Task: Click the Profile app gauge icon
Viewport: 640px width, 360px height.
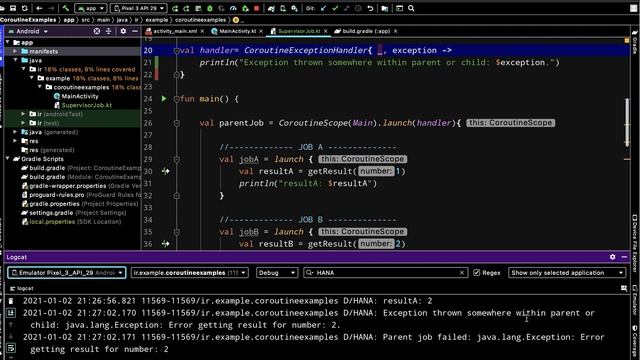Action: (x=233, y=8)
